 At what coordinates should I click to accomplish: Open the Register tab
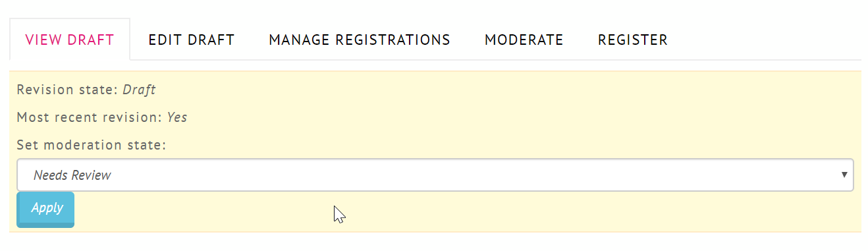[633, 40]
